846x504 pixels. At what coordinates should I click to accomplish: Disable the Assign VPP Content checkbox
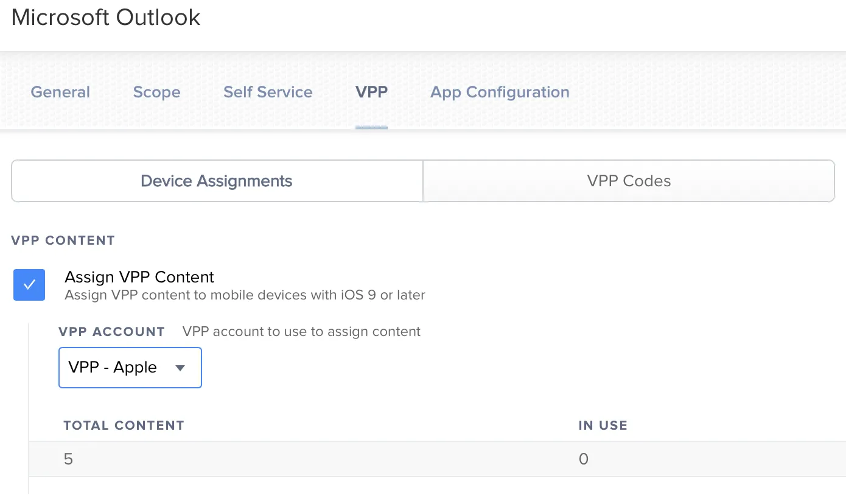[29, 285]
